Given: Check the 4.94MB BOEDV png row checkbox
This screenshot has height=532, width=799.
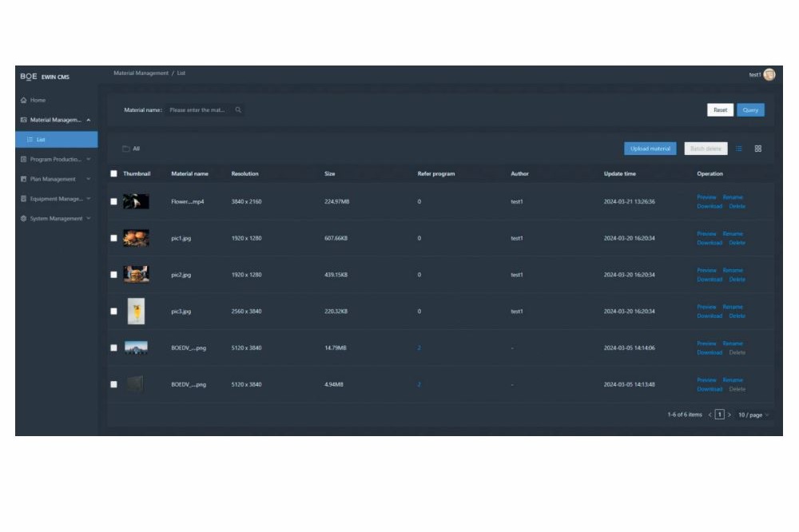Looking at the screenshot, I should 113,385.
